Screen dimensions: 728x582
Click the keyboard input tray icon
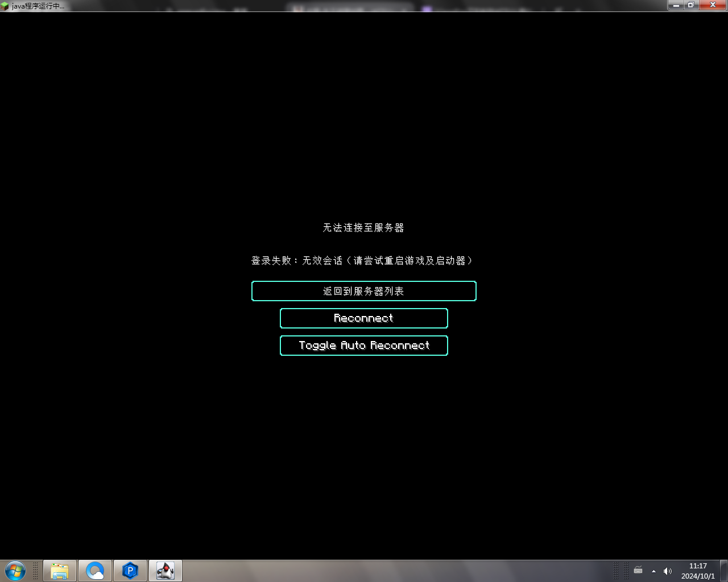point(638,571)
